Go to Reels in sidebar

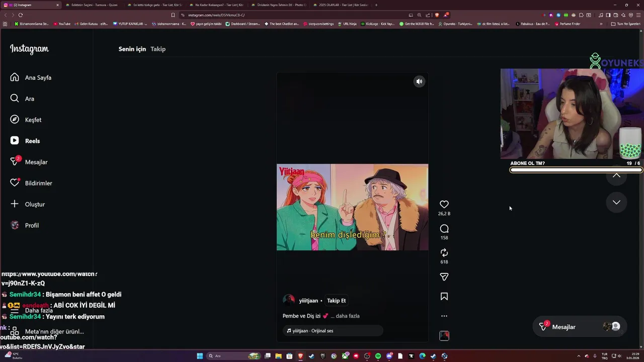(25, 141)
